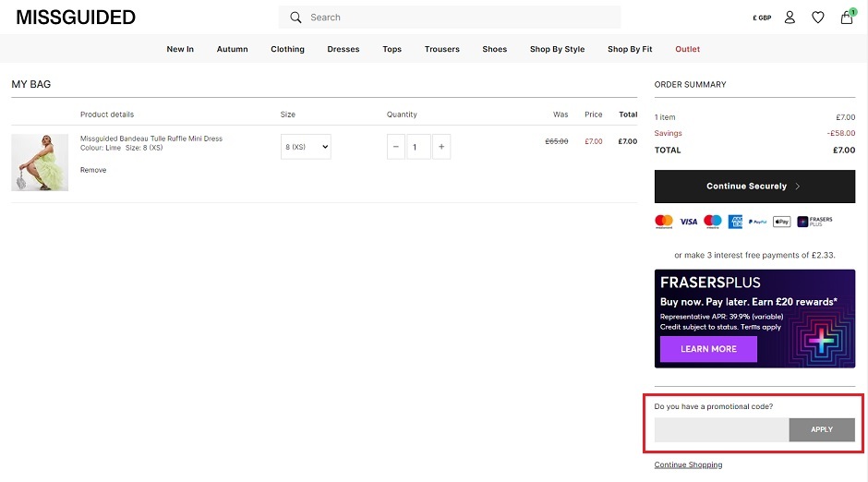
Task: Increase quantity with the plus button
Action: click(441, 147)
